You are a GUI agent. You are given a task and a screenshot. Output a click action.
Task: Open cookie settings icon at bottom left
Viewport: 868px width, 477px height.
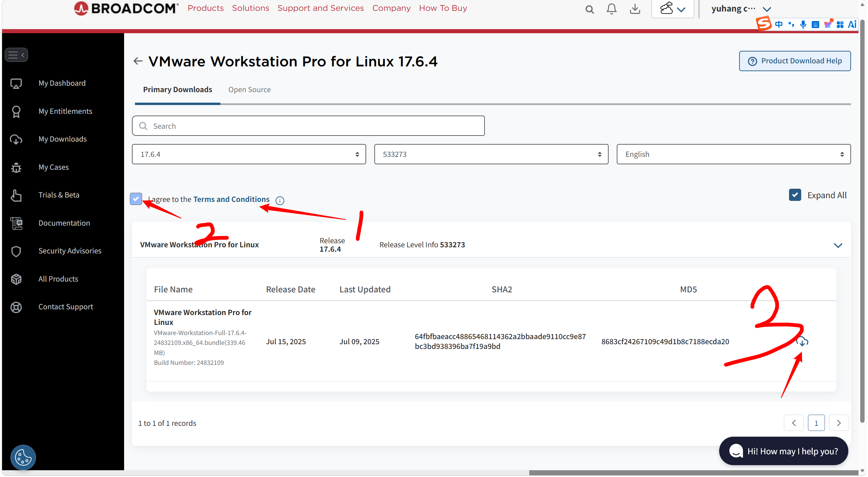pyautogui.click(x=23, y=457)
